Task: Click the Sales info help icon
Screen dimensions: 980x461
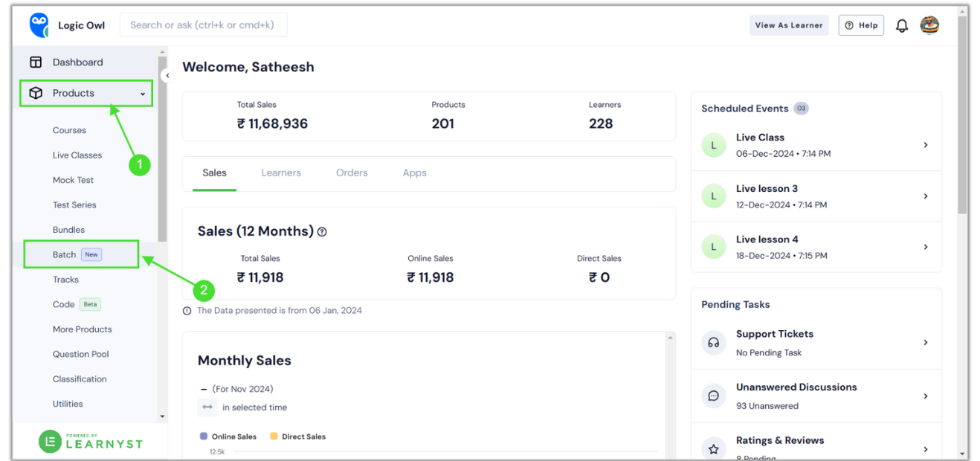Action: coord(322,232)
